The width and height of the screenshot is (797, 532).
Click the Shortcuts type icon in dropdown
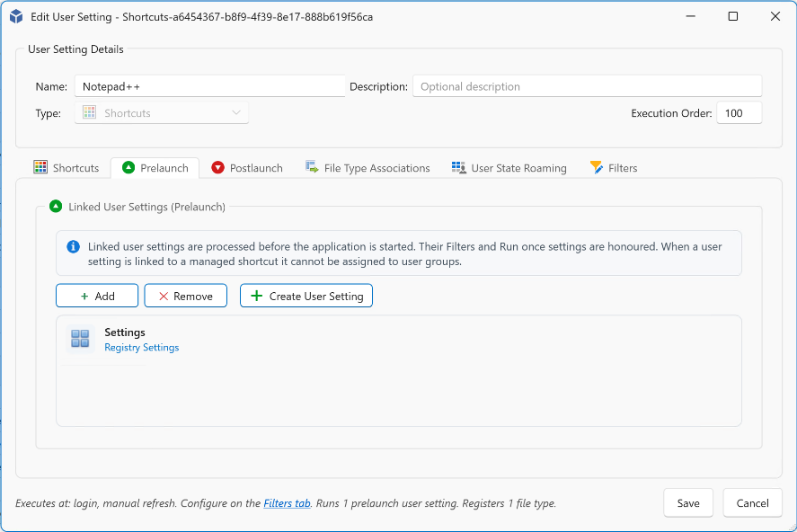(x=90, y=112)
